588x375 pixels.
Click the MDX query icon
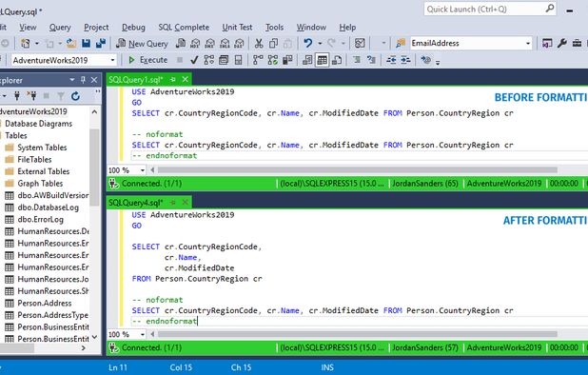pyautogui.click(x=195, y=44)
